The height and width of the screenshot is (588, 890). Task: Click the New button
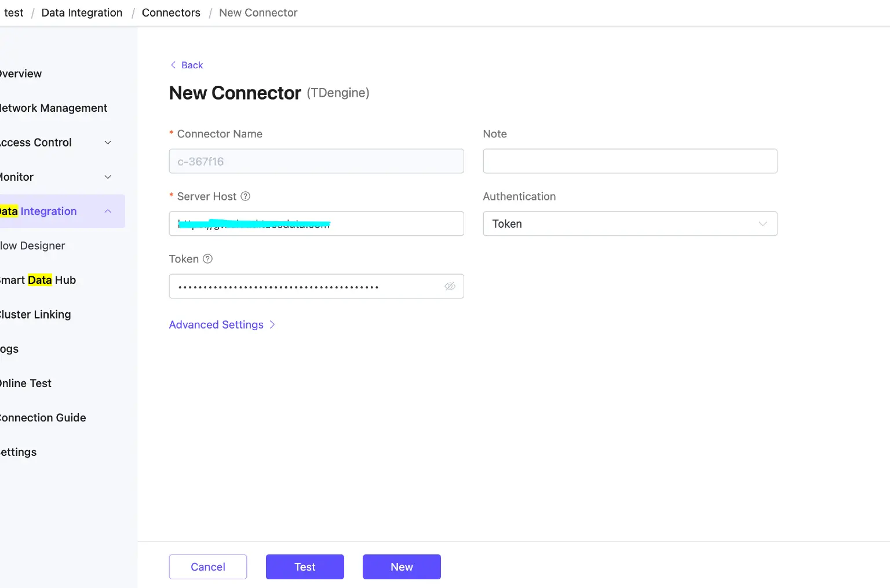[402, 567]
